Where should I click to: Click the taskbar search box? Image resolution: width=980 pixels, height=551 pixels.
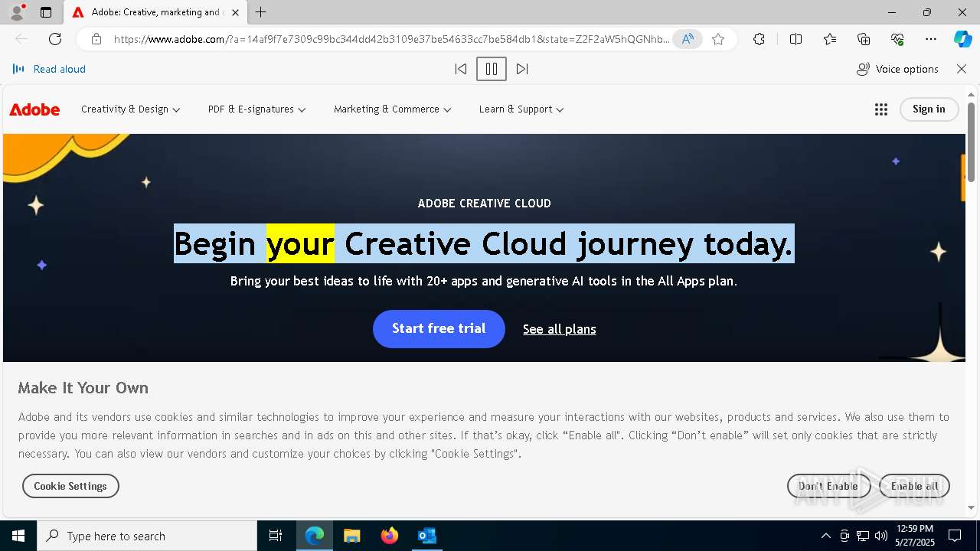[147, 536]
